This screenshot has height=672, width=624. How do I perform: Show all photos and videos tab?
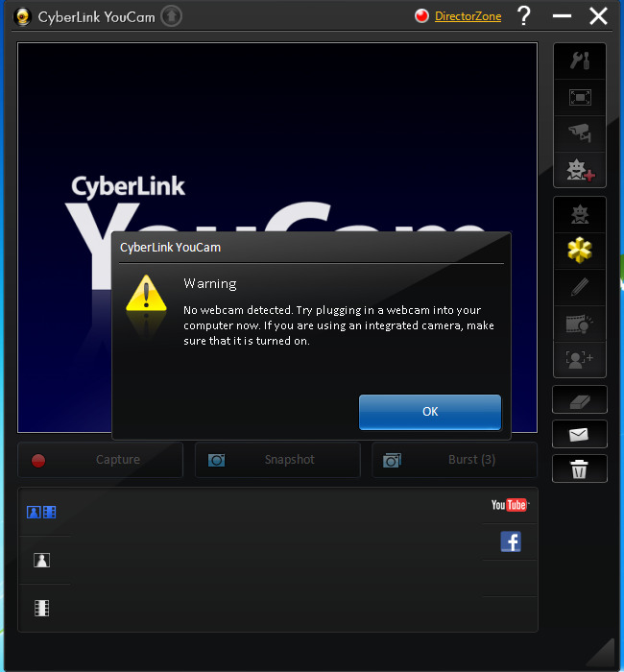click(41, 512)
